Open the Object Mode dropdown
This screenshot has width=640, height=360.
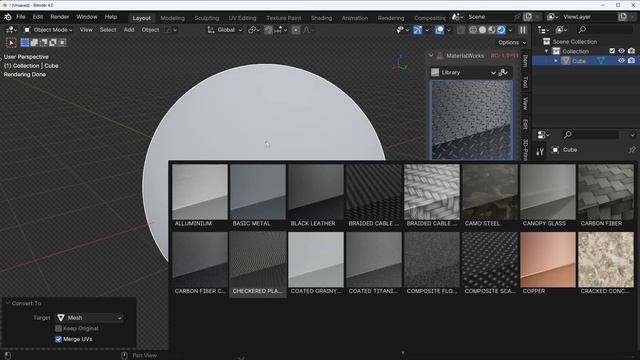click(x=48, y=30)
